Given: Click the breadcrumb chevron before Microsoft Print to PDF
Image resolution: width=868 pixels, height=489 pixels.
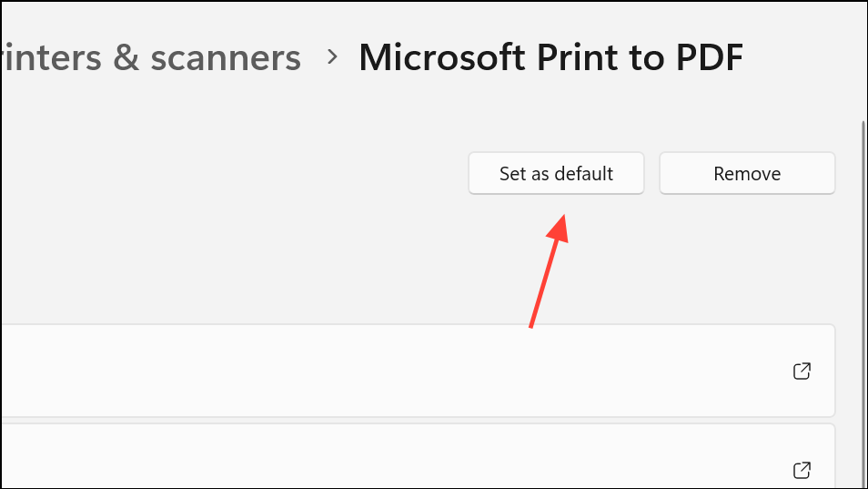Looking at the screenshot, I should tap(332, 56).
